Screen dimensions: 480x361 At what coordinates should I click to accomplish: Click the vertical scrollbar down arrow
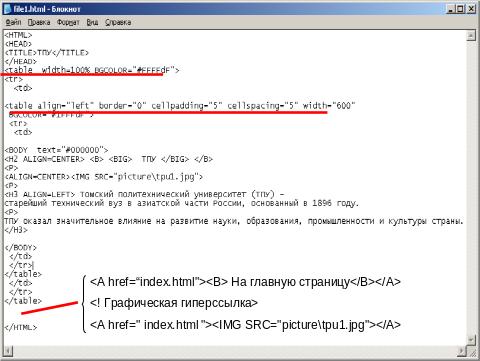point(471,340)
